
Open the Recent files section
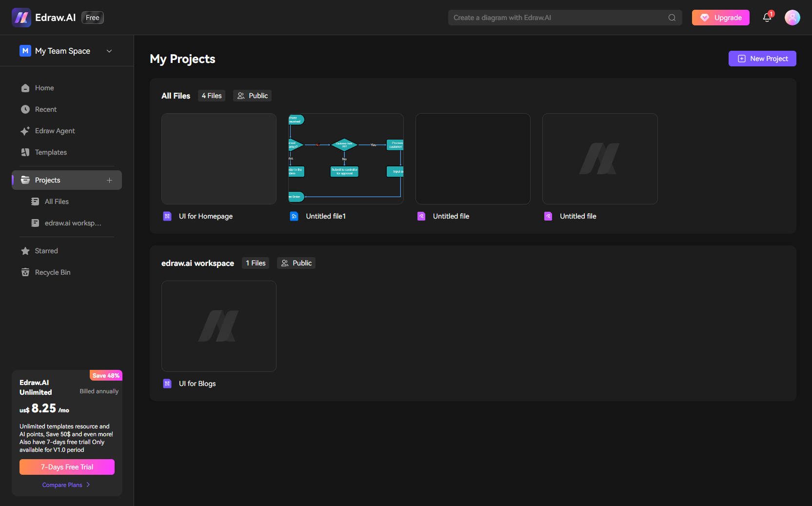(x=45, y=109)
